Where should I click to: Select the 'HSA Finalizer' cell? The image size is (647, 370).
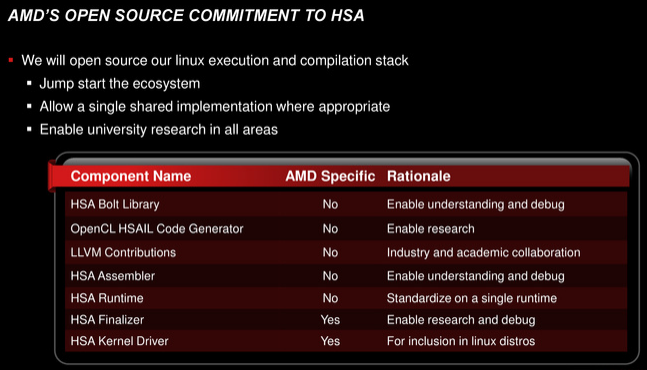(107, 320)
